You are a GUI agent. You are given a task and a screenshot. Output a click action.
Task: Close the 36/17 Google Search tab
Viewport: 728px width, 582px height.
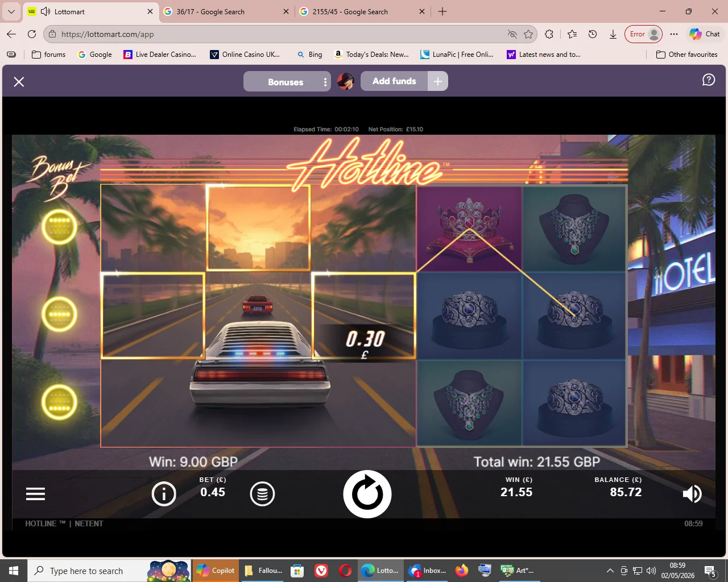286,11
